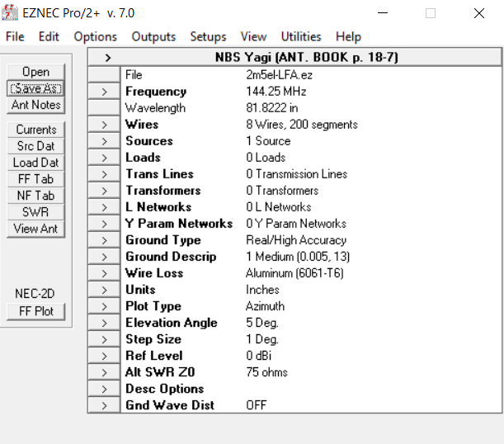Viewport: 504px width, 444px height.
Task: Open the Outputs menu
Action: (153, 36)
